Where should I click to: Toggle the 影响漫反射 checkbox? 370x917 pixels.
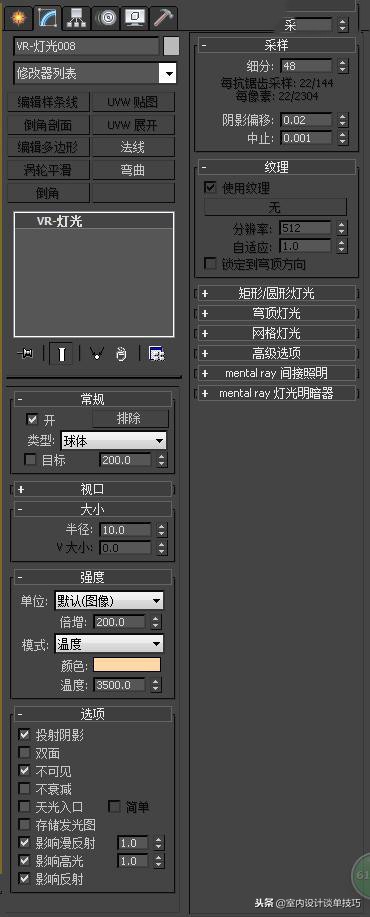(x=24, y=843)
